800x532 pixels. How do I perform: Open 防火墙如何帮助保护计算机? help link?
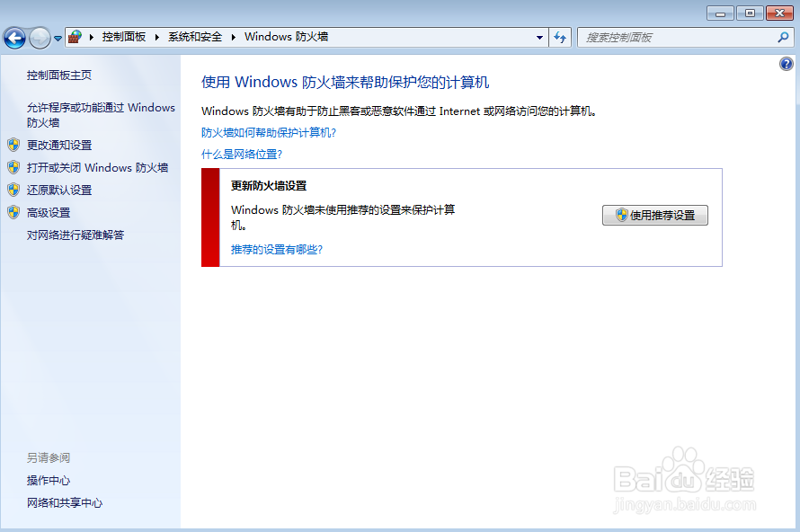click(269, 133)
